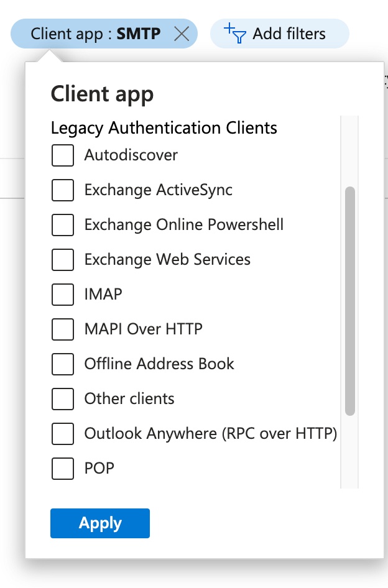Tick Exchange Online Powershell checkbox

click(x=63, y=224)
